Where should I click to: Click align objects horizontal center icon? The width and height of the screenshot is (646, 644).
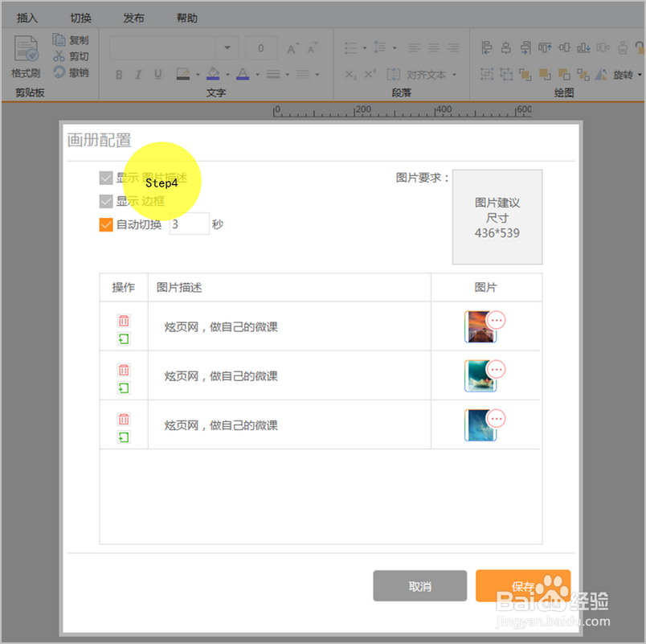(x=506, y=47)
